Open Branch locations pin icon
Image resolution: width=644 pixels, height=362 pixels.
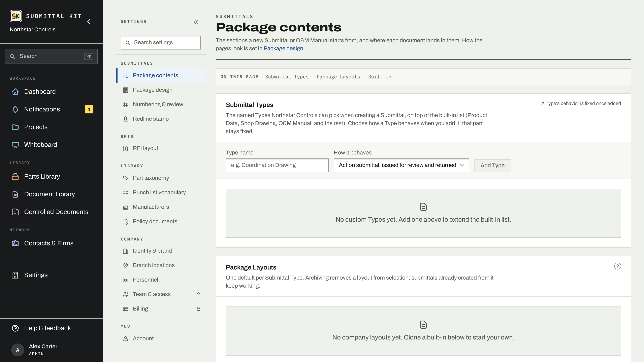tap(126, 265)
